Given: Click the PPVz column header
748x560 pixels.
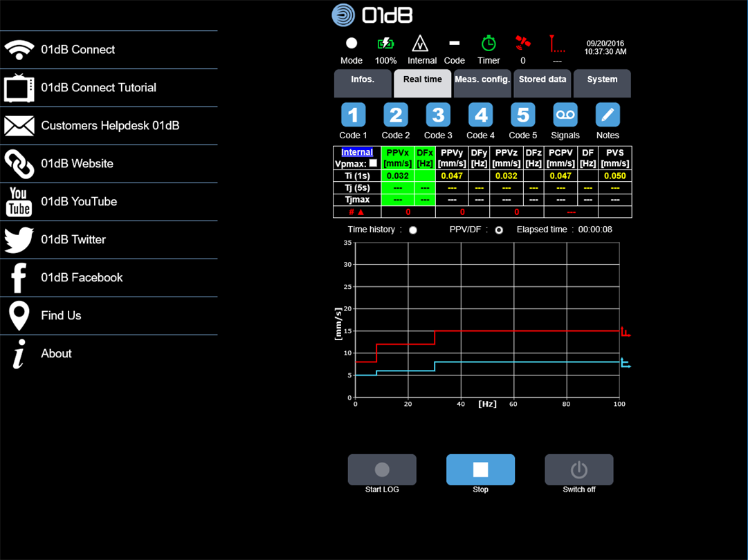Looking at the screenshot, I should (x=507, y=158).
